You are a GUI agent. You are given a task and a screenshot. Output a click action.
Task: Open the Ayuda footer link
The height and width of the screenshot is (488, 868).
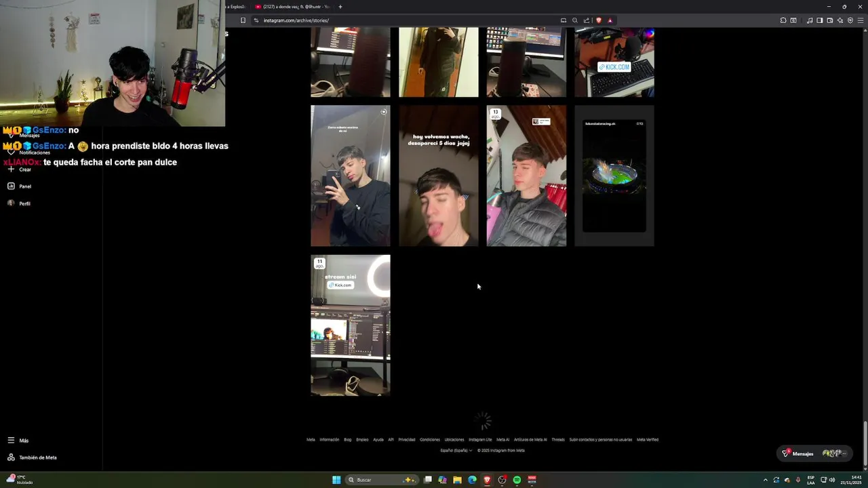click(x=378, y=440)
